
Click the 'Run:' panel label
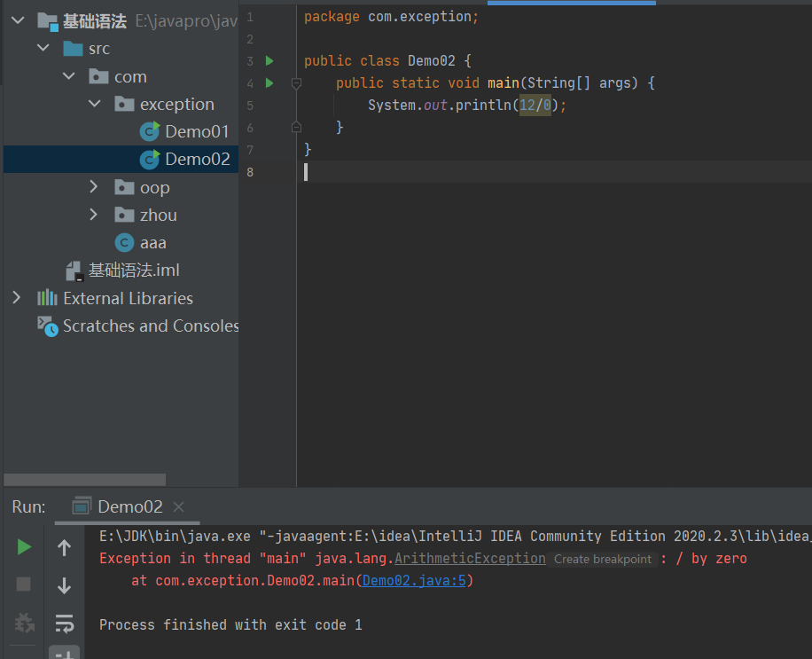tap(29, 506)
